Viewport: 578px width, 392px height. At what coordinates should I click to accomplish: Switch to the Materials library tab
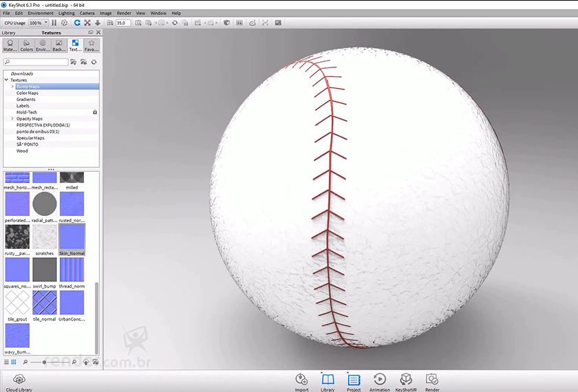pyautogui.click(x=10, y=45)
